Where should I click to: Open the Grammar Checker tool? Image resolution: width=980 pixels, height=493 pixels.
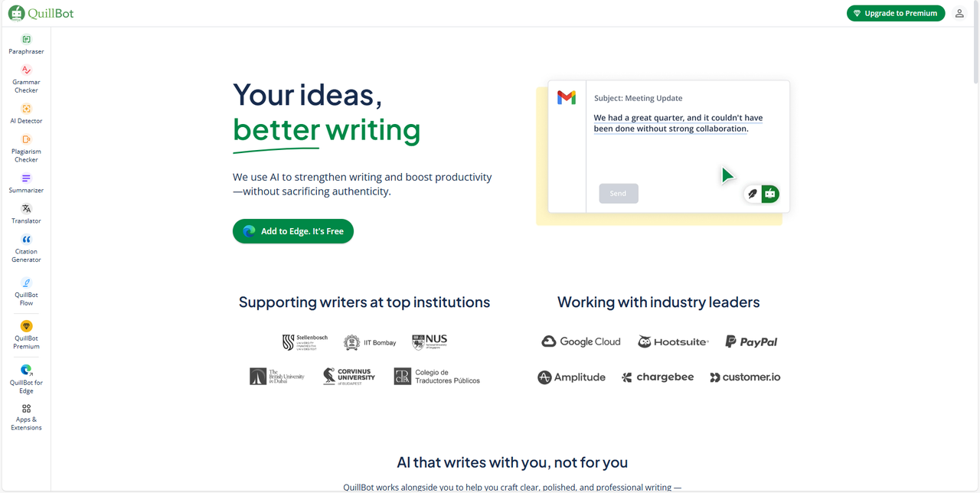click(x=26, y=80)
